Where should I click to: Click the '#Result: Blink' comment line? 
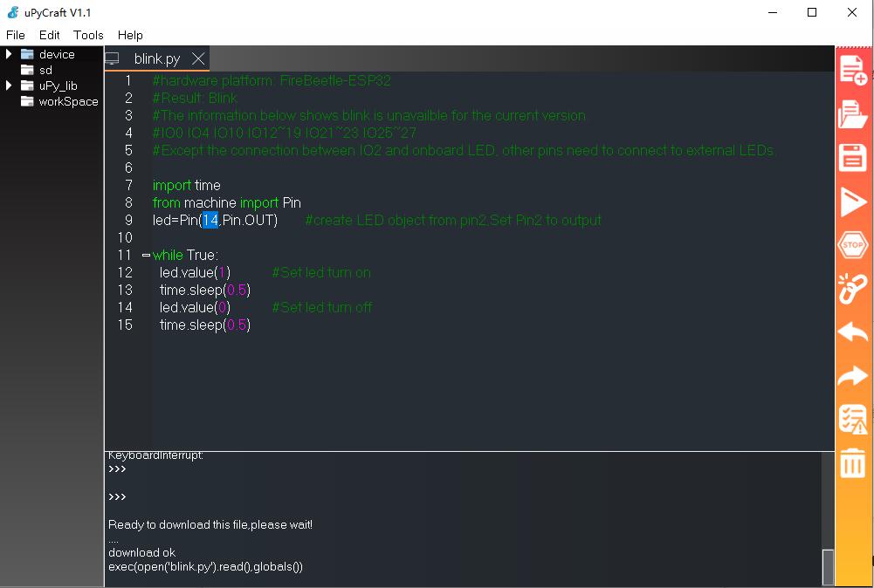[195, 98]
